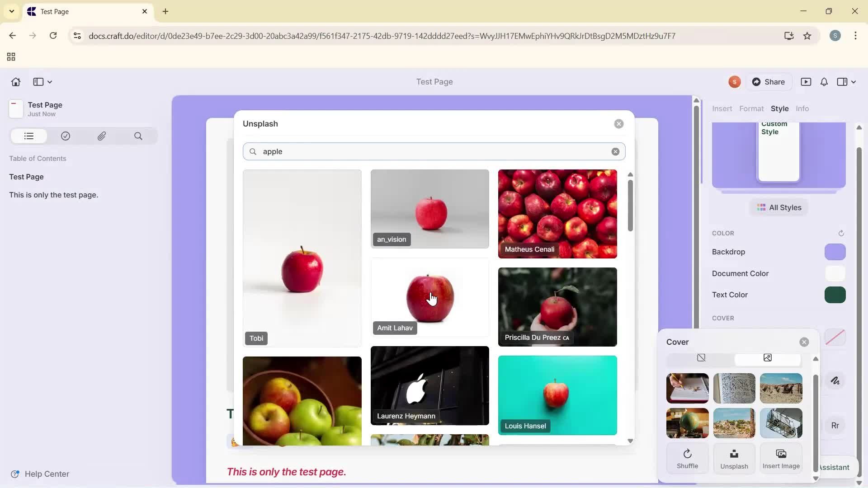
Task: Click the green Text Color swatch
Action: click(x=835, y=295)
